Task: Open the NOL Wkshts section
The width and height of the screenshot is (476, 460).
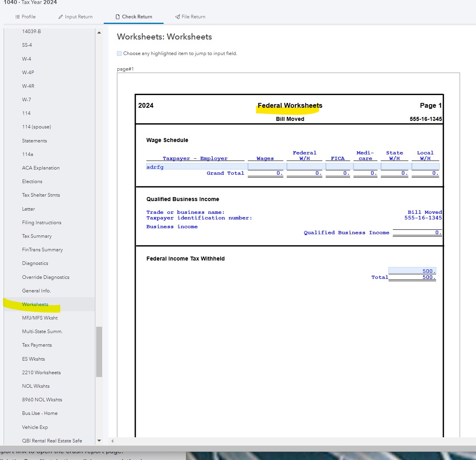Action: (36, 386)
